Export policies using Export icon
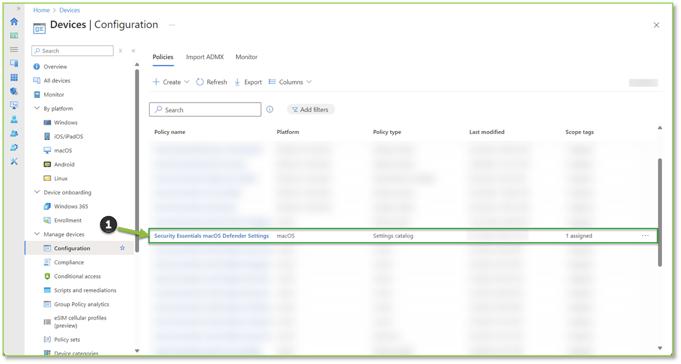This screenshot has height=364, width=681. (237, 82)
